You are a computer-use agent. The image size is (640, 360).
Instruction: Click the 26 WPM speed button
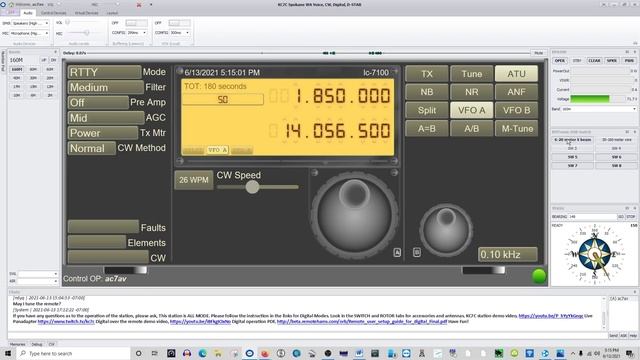[x=193, y=180]
